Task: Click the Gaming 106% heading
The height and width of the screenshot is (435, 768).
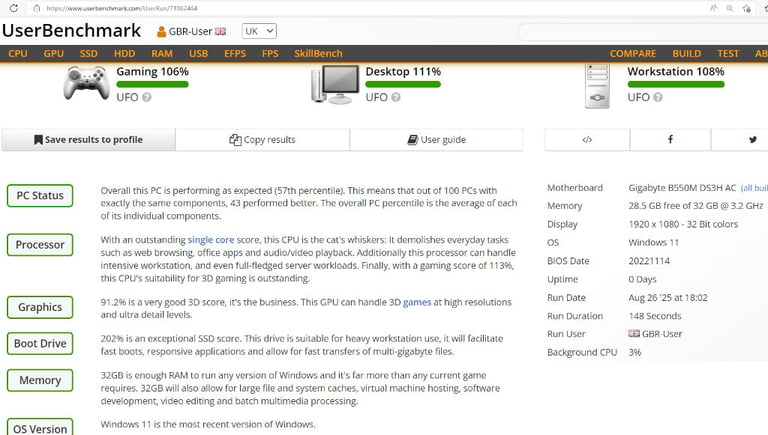Action: (x=152, y=72)
